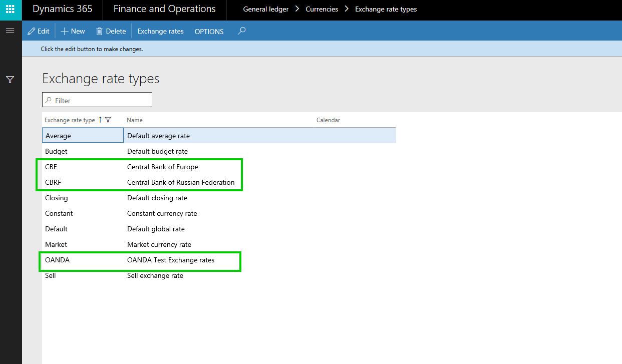Expand the hamburger navigation menu
This screenshot has height=364, width=622.
click(10, 31)
